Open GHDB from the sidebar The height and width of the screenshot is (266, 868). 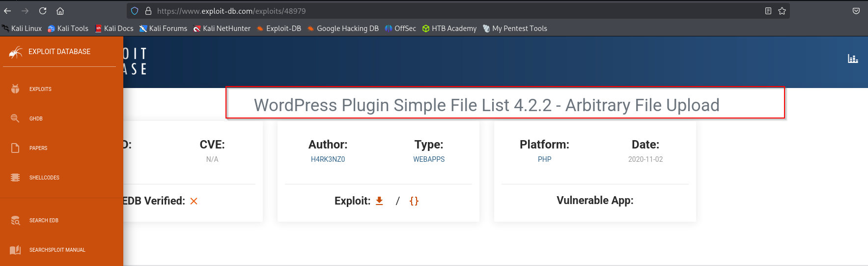pos(35,118)
